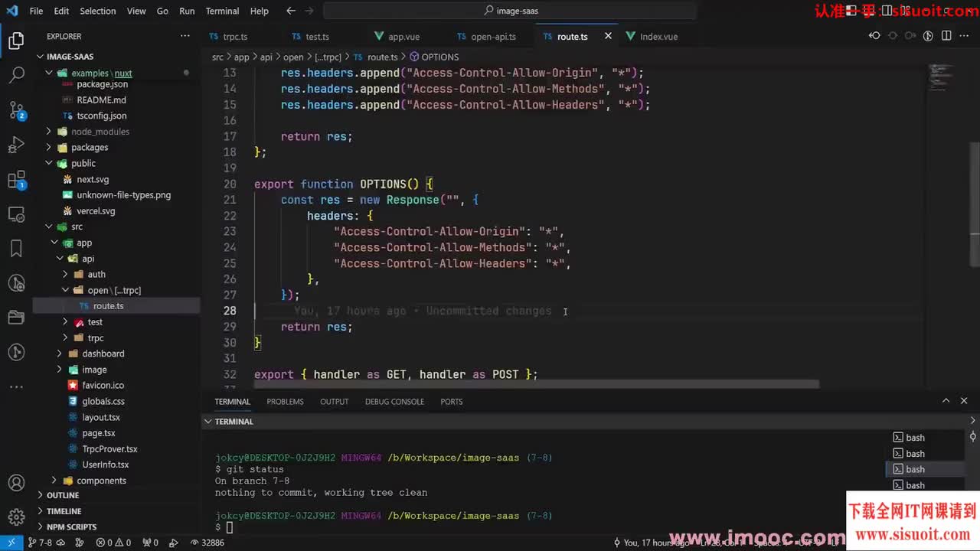Click the remote window status bar icon

click(x=11, y=543)
